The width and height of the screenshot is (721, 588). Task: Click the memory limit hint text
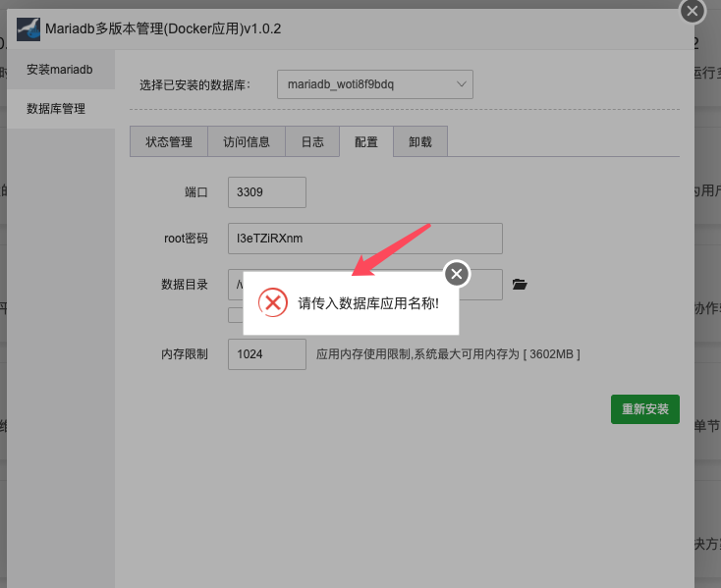point(448,354)
